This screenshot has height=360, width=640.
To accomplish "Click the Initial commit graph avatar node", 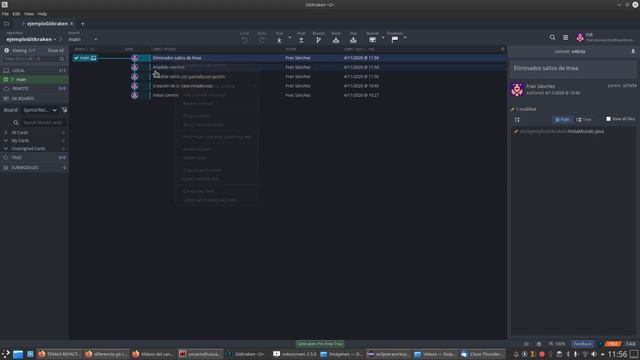I will tap(134, 95).
